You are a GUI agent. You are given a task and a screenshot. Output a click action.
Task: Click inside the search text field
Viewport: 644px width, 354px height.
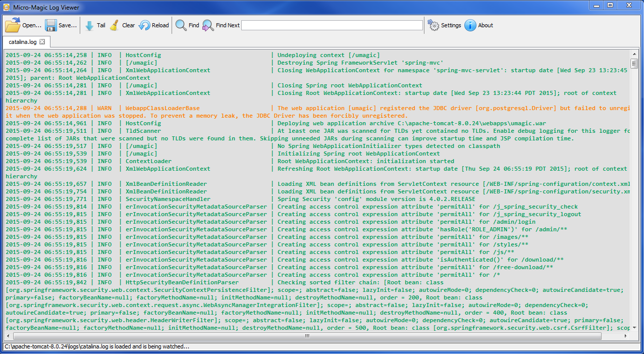point(332,25)
